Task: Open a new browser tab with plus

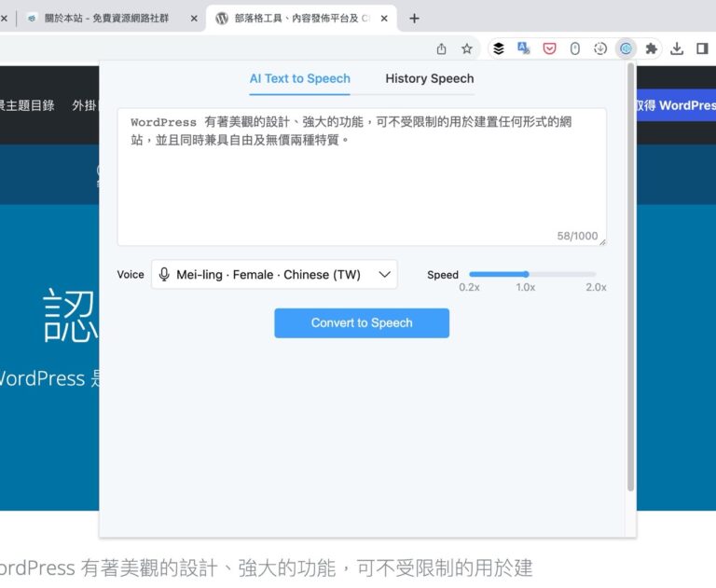Action: pyautogui.click(x=414, y=19)
